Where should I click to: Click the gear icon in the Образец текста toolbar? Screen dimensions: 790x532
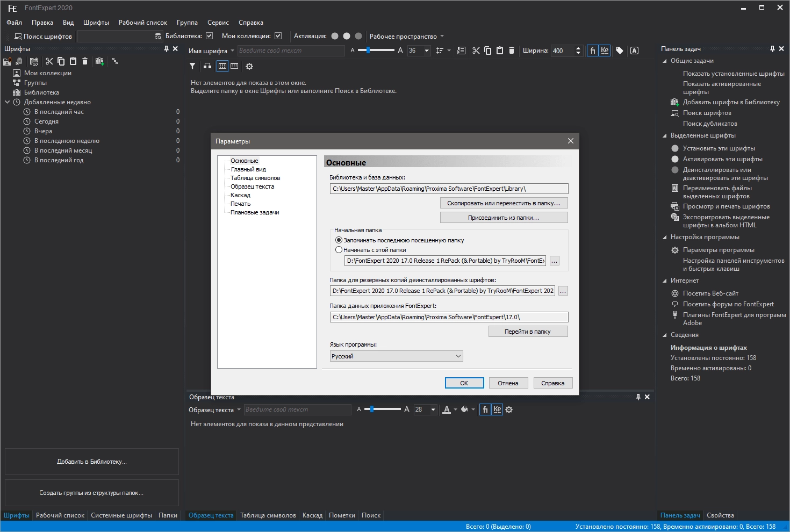[x=509, y=409]
